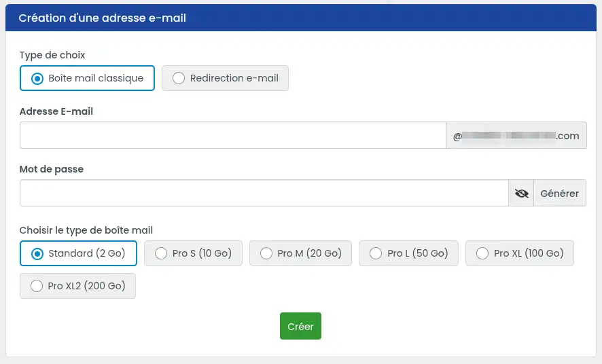Focus the Adresse E-mail input field
The height and width of the screenshot is (364, 602).
click(232, 135)
